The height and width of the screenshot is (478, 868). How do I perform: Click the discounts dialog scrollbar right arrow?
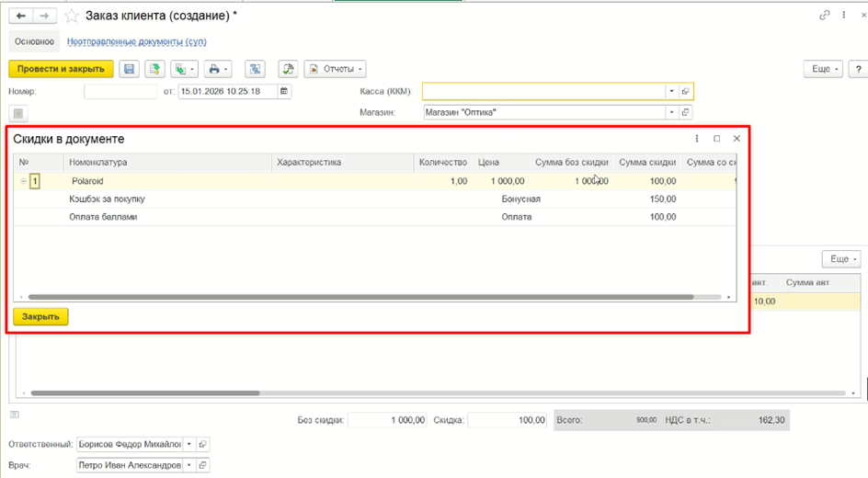(729, 297)
